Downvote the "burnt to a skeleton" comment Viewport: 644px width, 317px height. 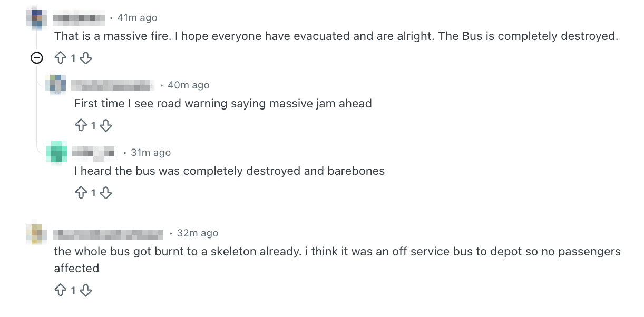pyautogui.click(x=86, y=290)
